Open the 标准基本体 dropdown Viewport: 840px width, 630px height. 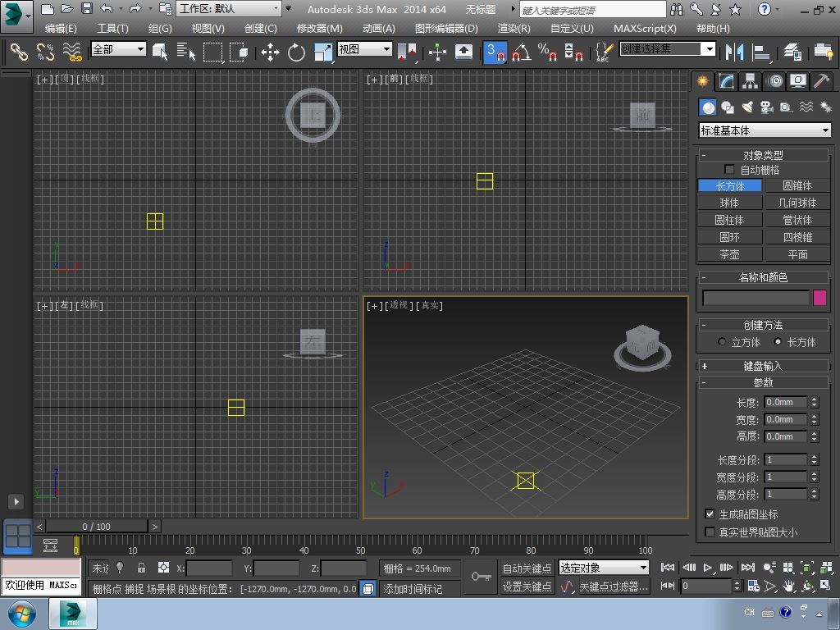[765, 130]
